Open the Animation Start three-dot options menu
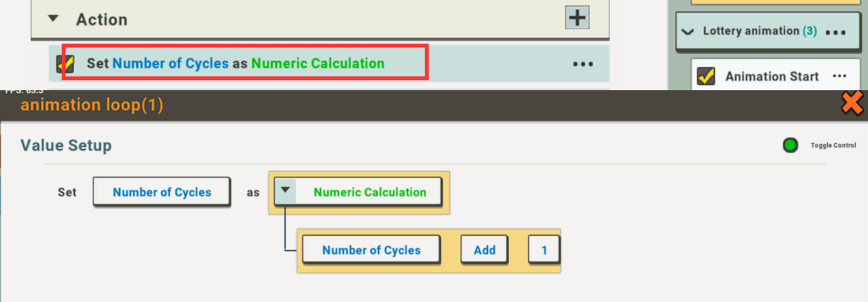This screenshot has height=302, width=868. point(839,77)
